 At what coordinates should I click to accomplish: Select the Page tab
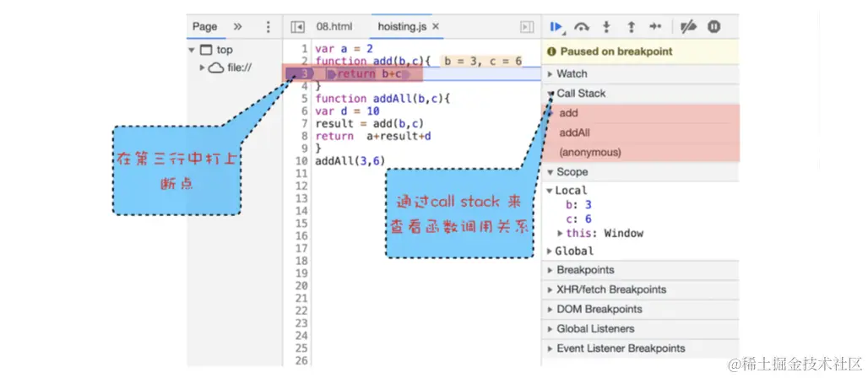click(x=205, y=26)
